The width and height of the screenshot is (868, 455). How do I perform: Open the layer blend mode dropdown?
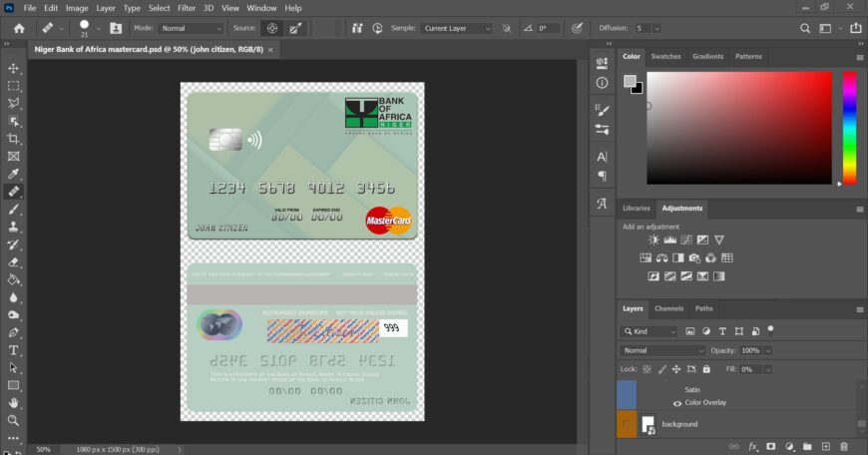coord(662,350)
